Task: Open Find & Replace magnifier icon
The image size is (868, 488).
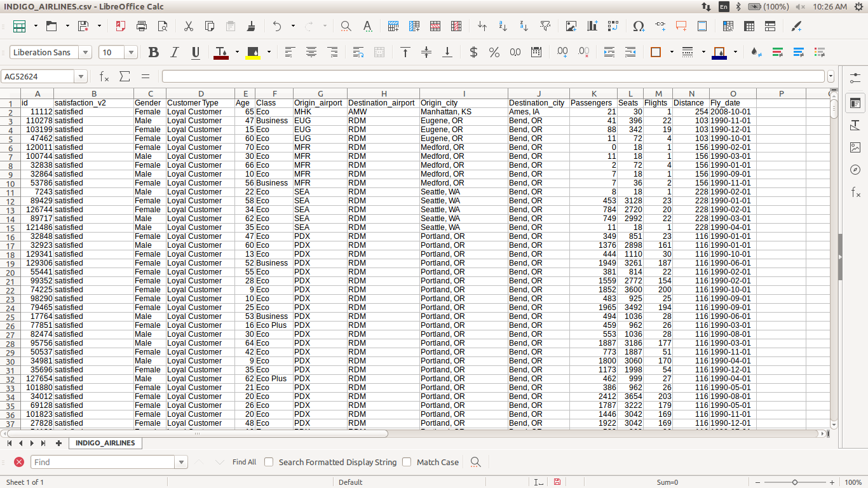Action: (x=346, y=26)
